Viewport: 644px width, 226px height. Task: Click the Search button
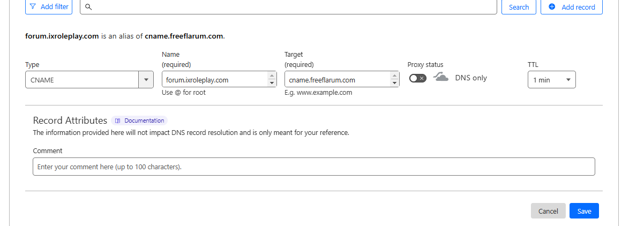click(519, 7)
